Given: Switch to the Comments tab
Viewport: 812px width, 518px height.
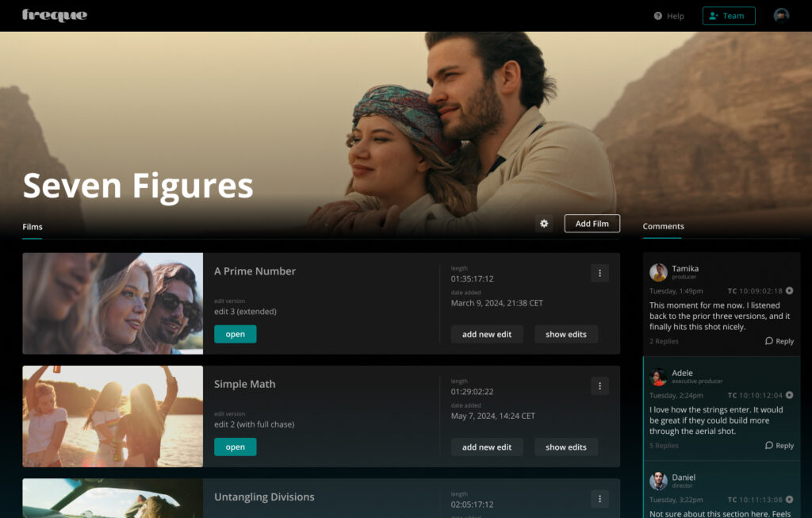Looking at the screenshot, I should click(663, 227).
